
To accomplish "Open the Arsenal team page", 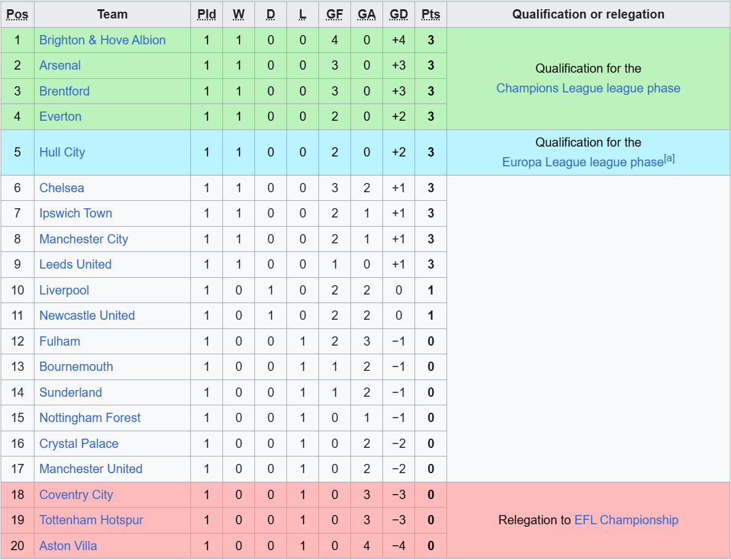I will pyautogui.click(x=60, y=65).
